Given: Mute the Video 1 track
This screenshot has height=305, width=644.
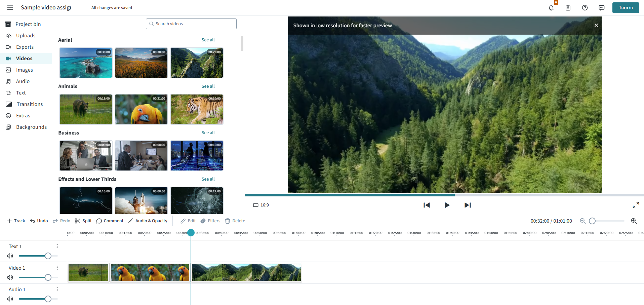Looking at the screenshot, I should [x=10, y=277].
